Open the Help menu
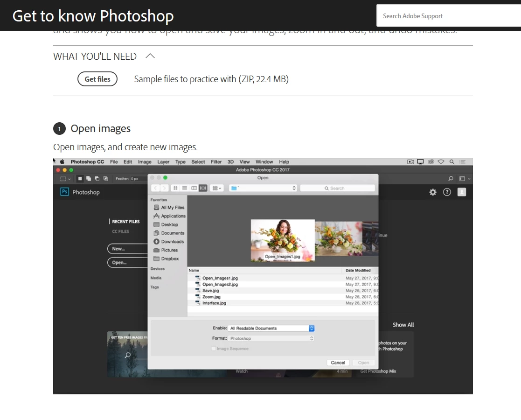Screen dimensions: 521x420 pos(284,162)
